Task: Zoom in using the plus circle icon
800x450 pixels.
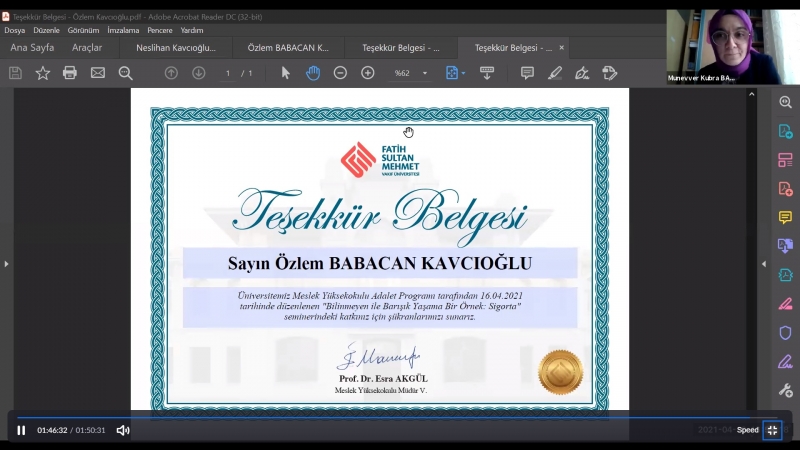Action: pos(368,73)
